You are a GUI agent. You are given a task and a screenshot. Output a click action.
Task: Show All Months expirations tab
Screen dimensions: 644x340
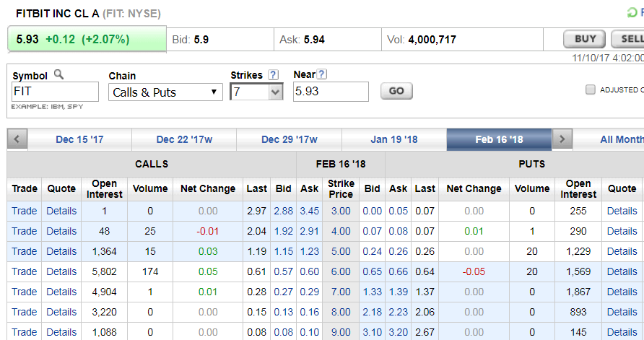click(x=609, y=139)
